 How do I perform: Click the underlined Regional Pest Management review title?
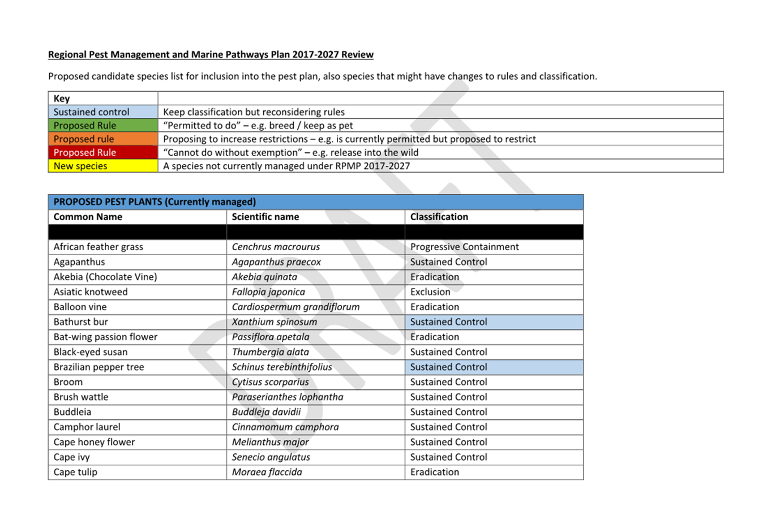pos(211,54)
